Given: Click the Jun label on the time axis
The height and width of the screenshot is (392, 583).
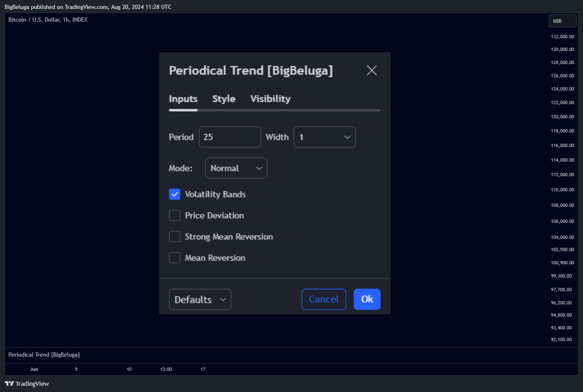Looking at the screenshot, I should (34, 369).
